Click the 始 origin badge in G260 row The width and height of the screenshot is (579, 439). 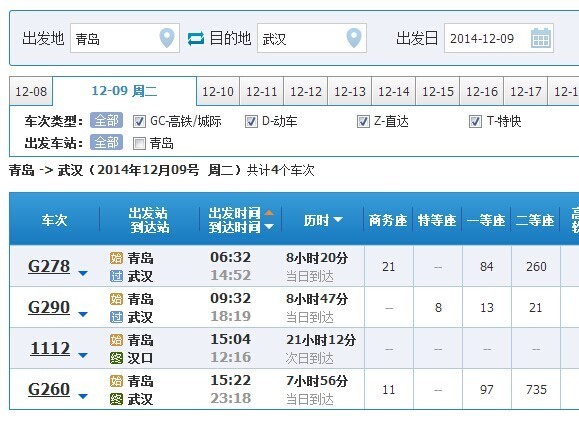(x=116, y=381)
